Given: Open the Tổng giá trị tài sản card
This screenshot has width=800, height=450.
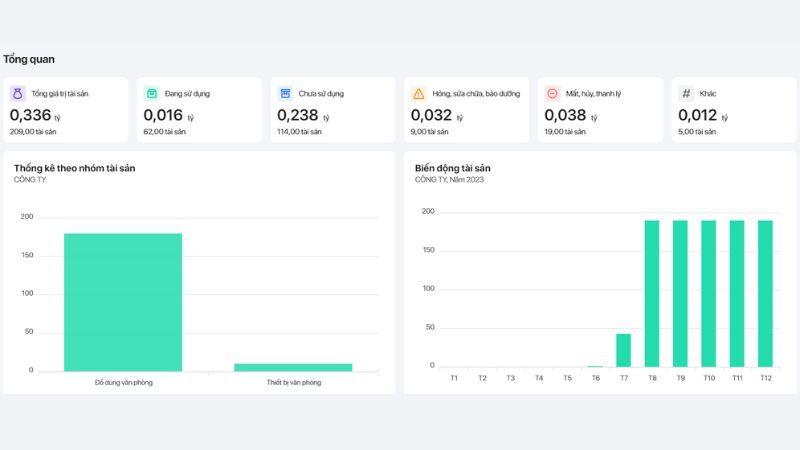Looking at the screenshot, I should [65, 110].
